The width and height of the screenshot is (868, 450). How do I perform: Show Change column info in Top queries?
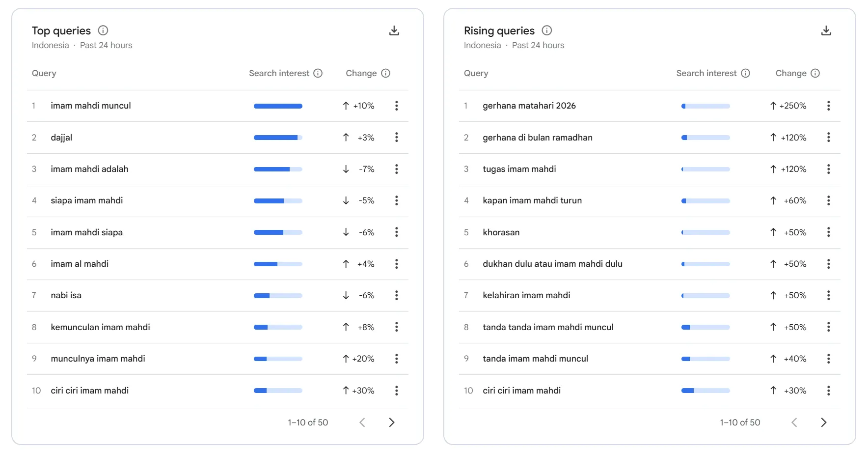[386, 73]
